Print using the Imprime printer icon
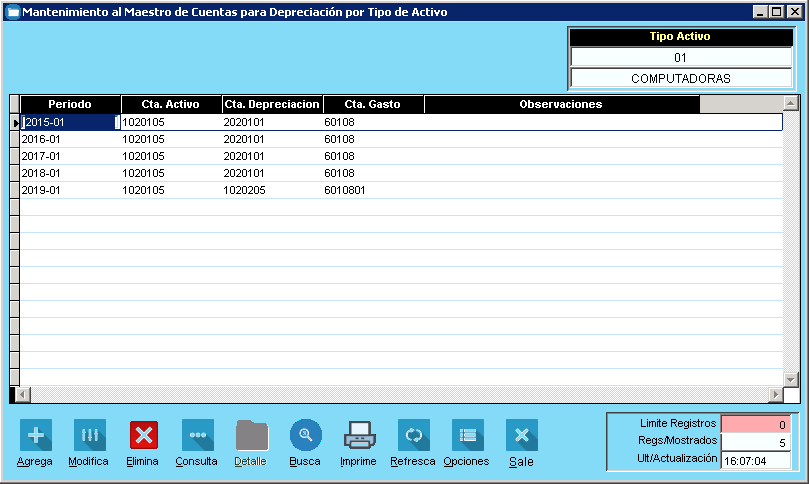The height and width of the screenshot is (484, 809). pyautogui.click(x=359, y=435)
